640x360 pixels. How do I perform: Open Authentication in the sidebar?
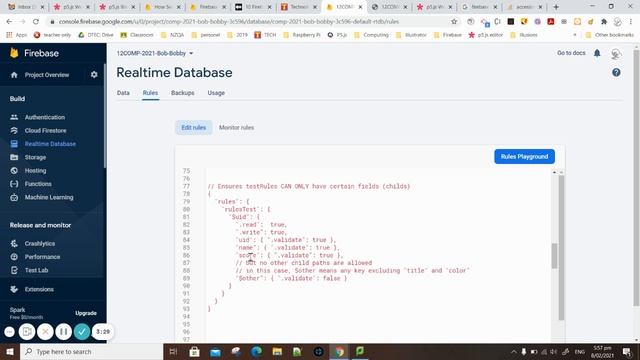coord(44,118)
